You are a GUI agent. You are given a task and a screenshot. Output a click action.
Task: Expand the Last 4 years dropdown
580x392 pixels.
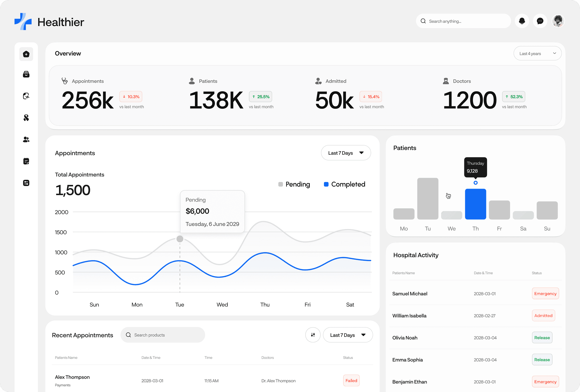(x=537, y=54)
